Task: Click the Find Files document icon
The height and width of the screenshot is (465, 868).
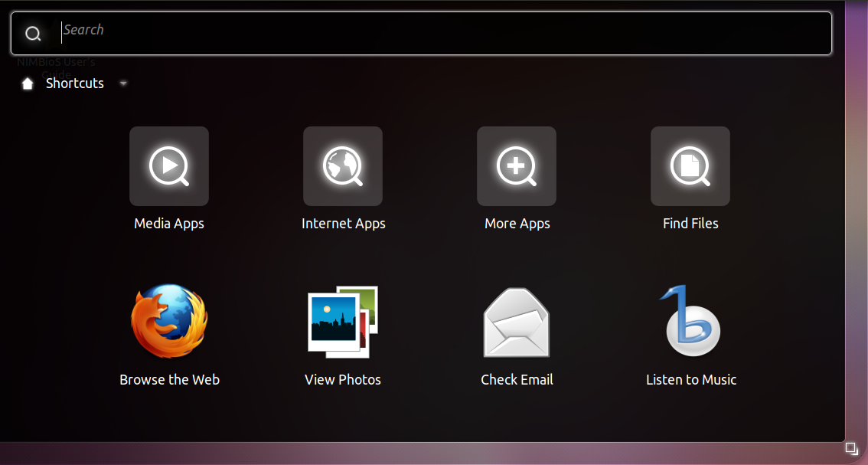Action: [690, 166]
